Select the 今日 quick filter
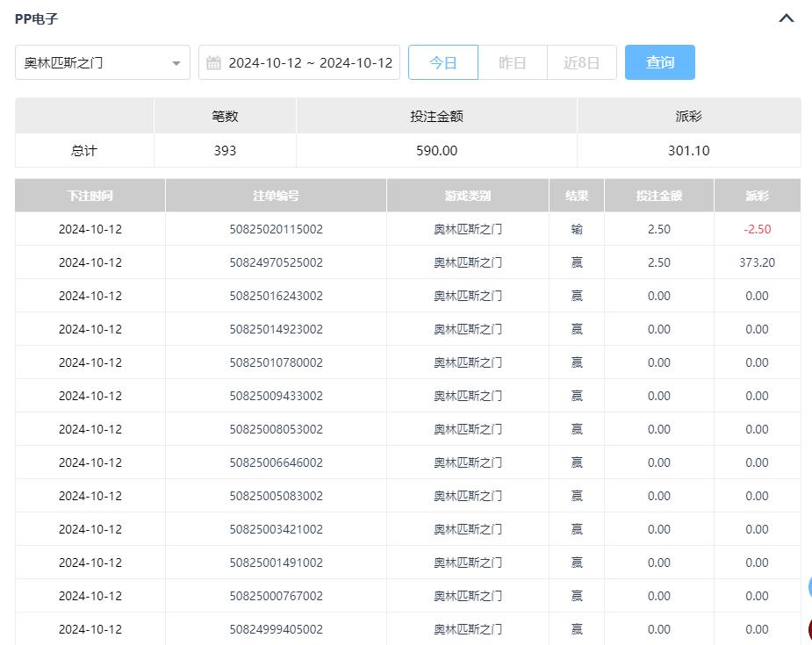 pyautogui.click(x=443, y=63)
